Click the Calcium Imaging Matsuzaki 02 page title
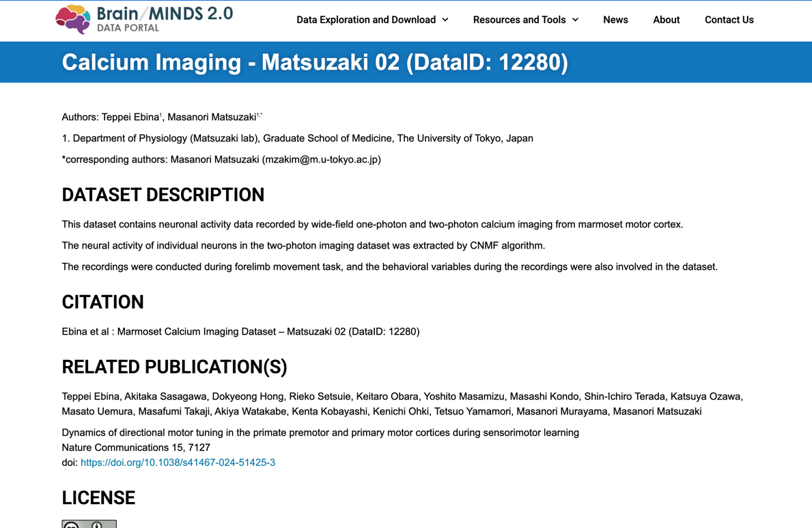812x528 pixels. 315,62
